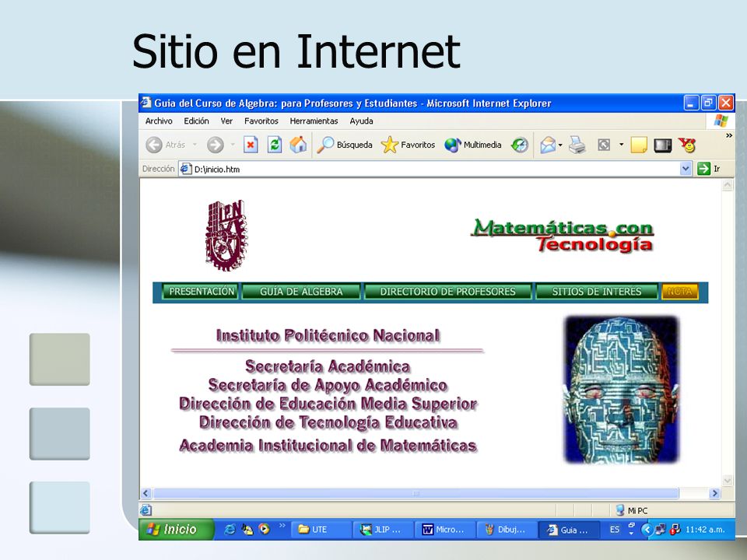Viewport: 747px width, 560px height.
Task: Open the Mail options dropdown arrow
Action: tap(560, 145)
